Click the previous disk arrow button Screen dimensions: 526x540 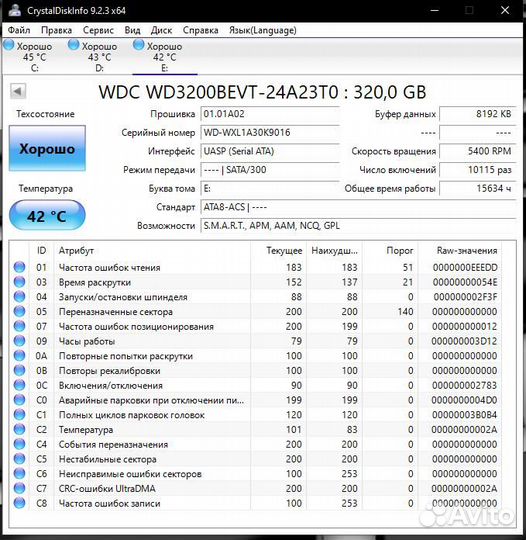tap(18, 92)
